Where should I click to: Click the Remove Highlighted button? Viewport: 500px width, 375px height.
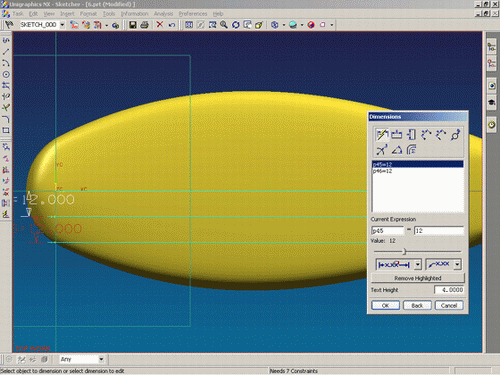click(x=418, y=278)
